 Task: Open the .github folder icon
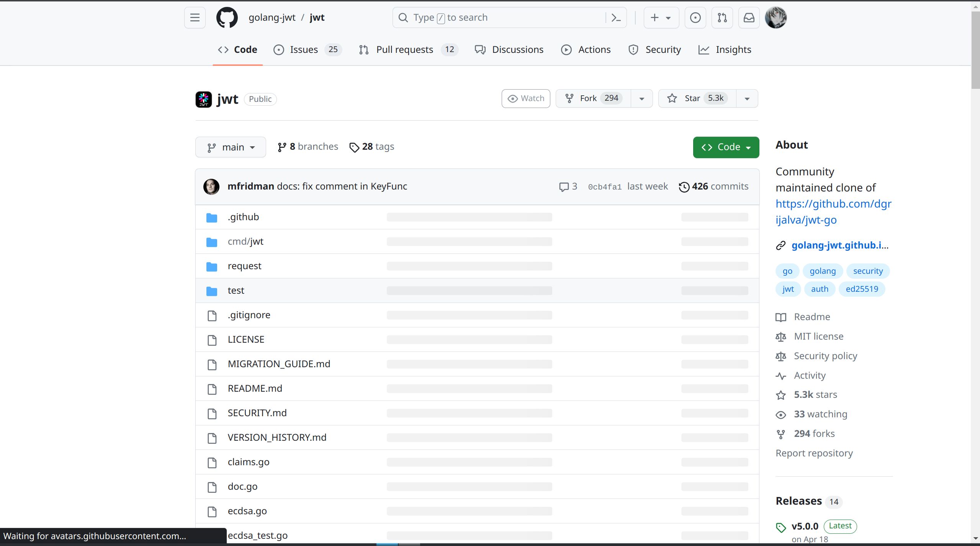pos(212,217)
